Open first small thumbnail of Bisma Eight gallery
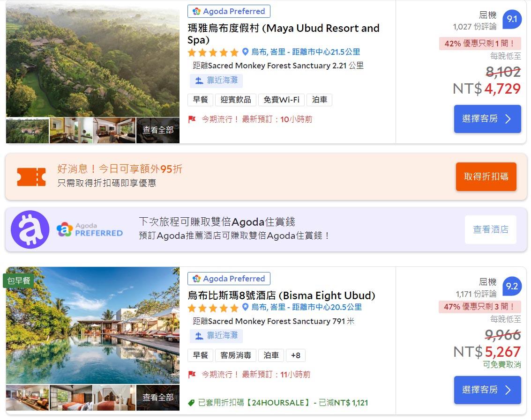The width and height of the screenshot is (531, 420). point(28,398)
